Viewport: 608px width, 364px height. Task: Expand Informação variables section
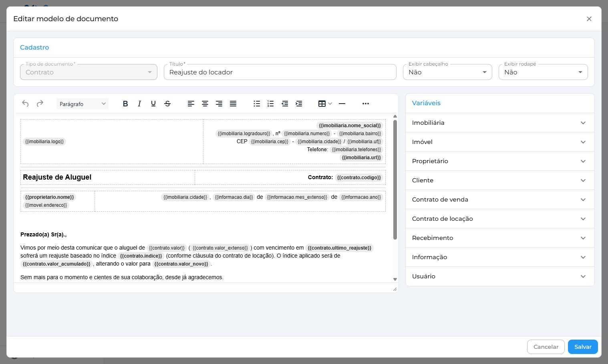point(500,257)
